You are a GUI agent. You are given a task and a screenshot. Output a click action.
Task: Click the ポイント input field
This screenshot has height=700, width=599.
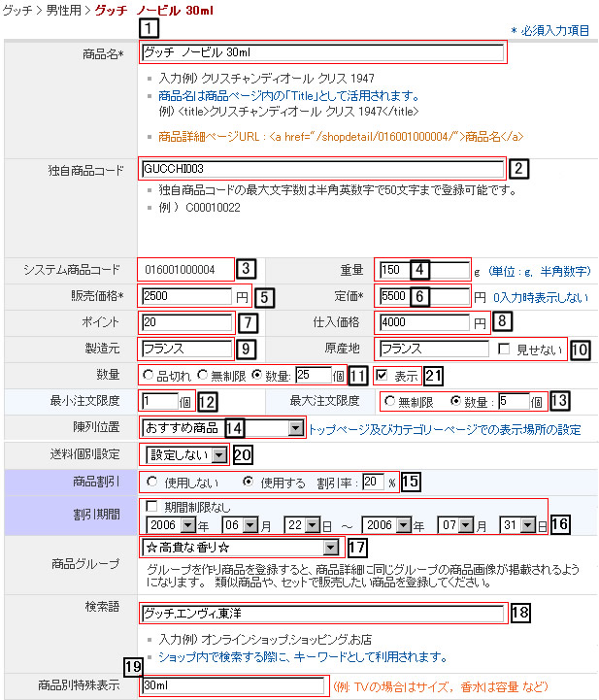tap(187, 322)
